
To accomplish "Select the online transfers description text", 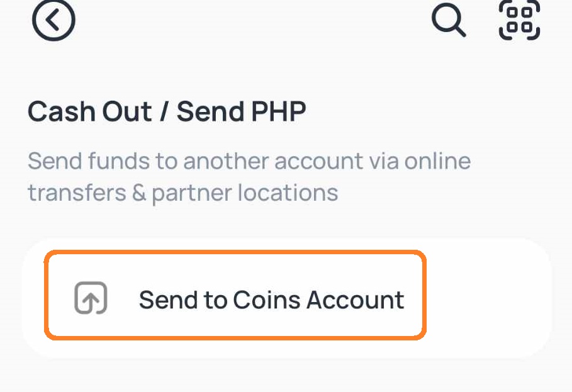I will tap(249, 176).
